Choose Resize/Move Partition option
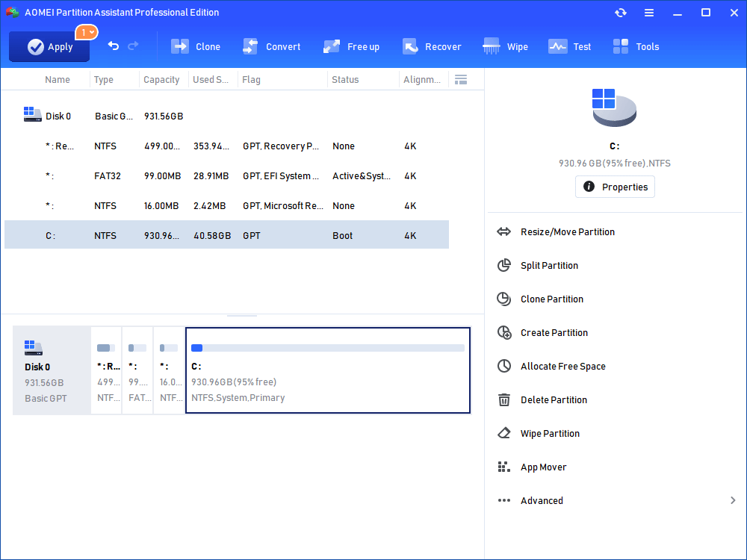Image resolution: width=747 pixels, height=560 pixels. 568,232
